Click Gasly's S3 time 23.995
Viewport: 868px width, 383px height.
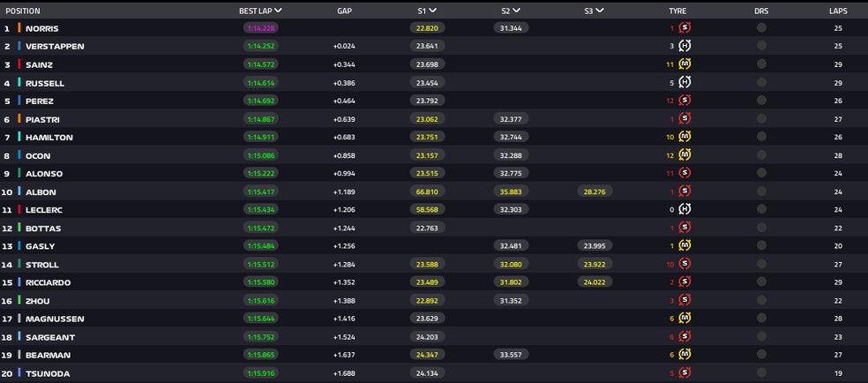point(595,245)
